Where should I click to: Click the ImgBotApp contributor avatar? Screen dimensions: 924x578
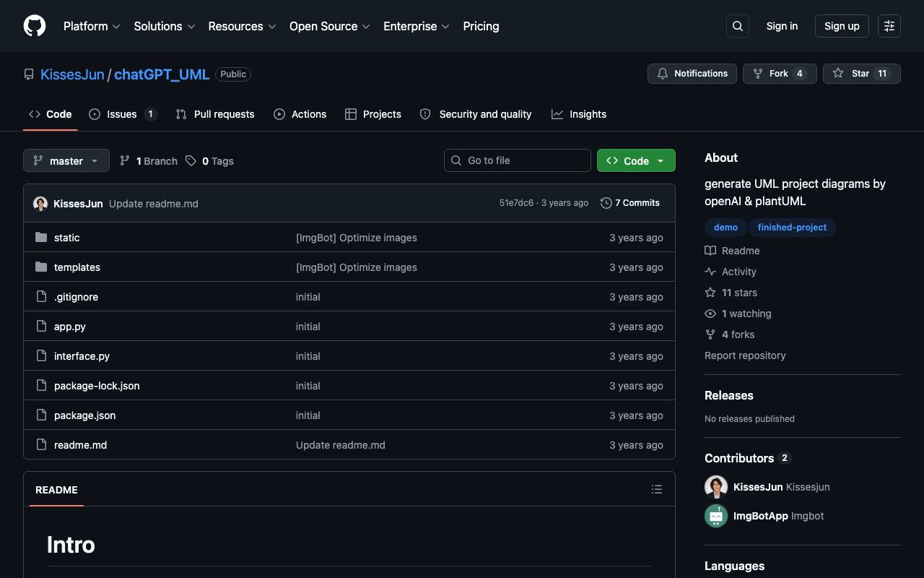[x=716, y=516]
